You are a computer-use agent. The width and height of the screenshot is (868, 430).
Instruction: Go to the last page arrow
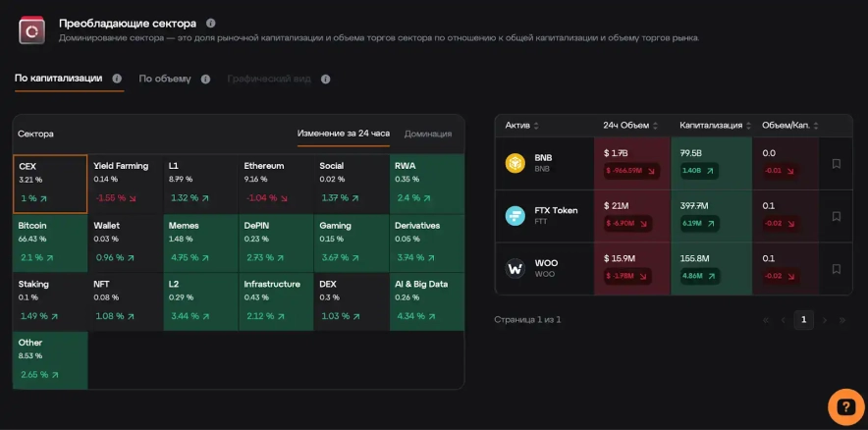[x=841, y=319]
